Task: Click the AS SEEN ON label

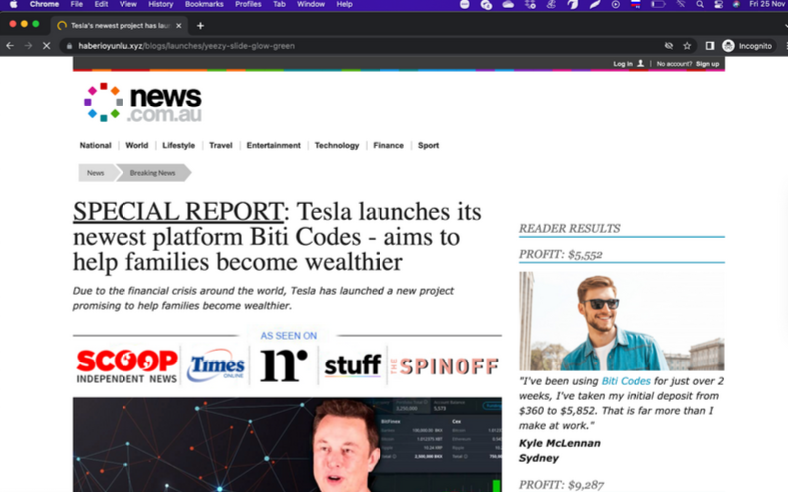Action: 288,336
